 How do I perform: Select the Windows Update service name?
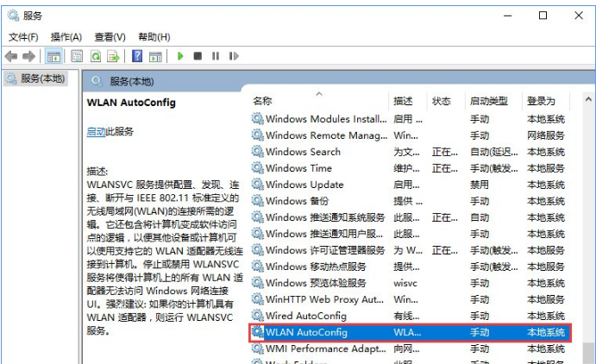(304, 185)
